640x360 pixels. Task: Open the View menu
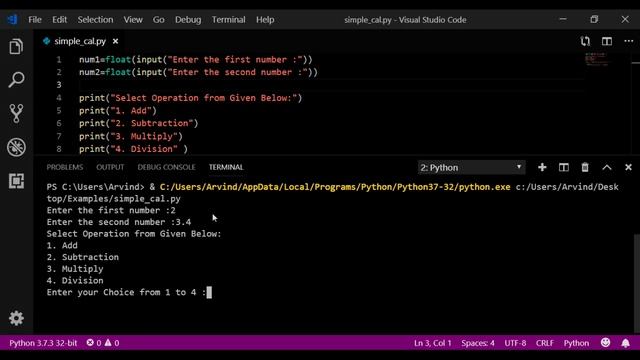(x=133, y=20)
